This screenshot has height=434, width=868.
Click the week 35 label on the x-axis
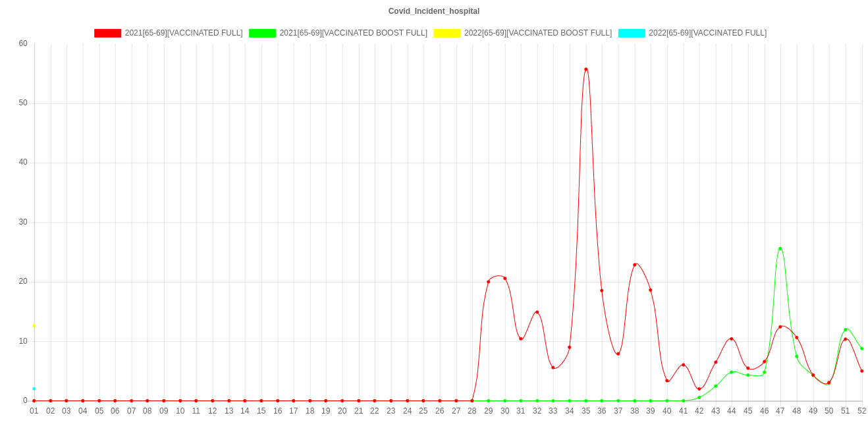click(x=586, y=411)
